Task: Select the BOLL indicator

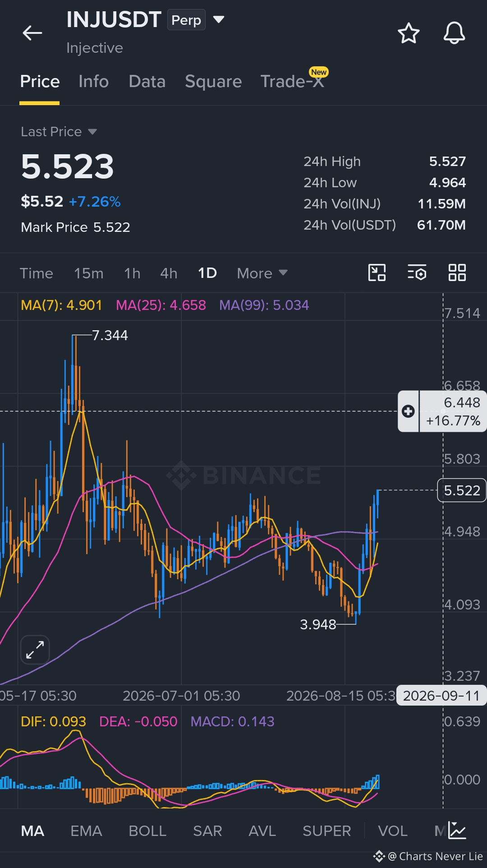Action: pyautogui.click(x=147, y=831)
